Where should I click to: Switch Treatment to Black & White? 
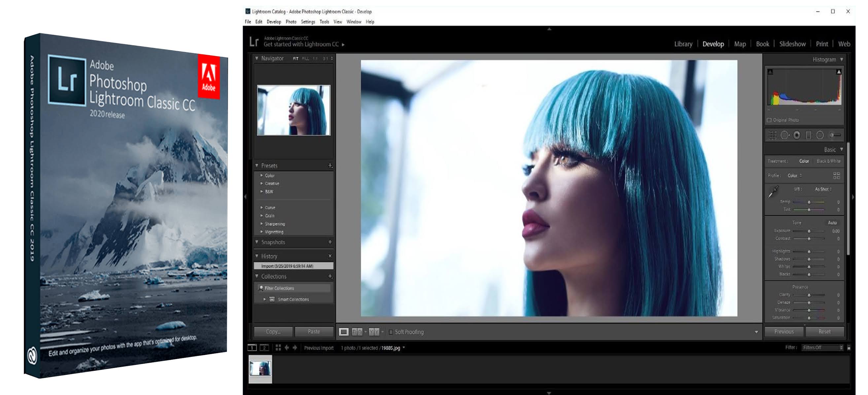pyautogui.click(x=828, y=161)
